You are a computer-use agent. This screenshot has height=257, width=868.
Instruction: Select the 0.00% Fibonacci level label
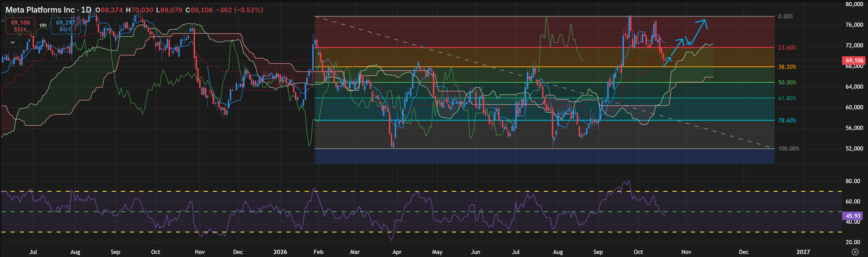point(786,16)
